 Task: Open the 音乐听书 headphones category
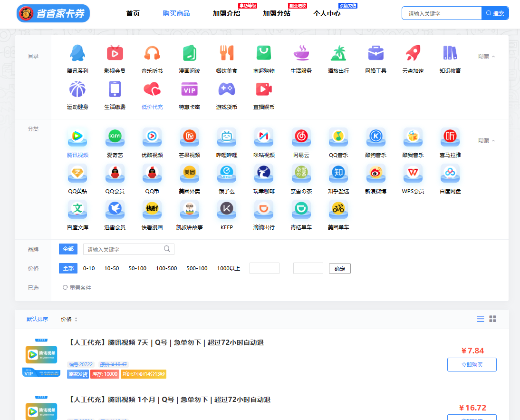pos(152,53)
